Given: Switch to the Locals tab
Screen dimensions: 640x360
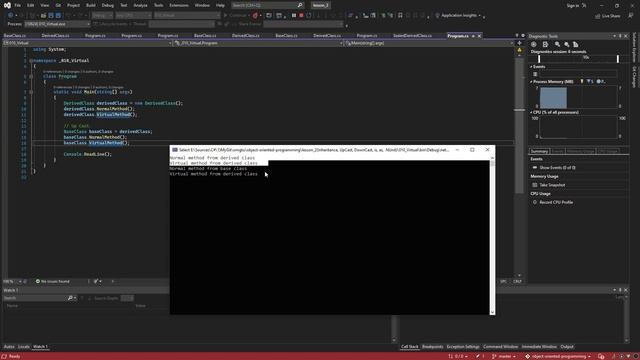Looking at the screenshot, I should pyautogui.click(x=24, y=347).
